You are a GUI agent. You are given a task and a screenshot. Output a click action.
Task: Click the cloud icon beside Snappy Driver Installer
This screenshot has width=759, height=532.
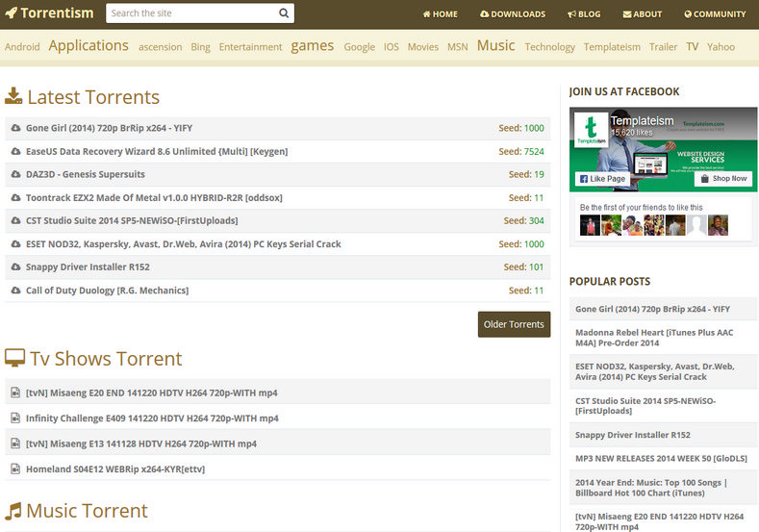point(15,266)
